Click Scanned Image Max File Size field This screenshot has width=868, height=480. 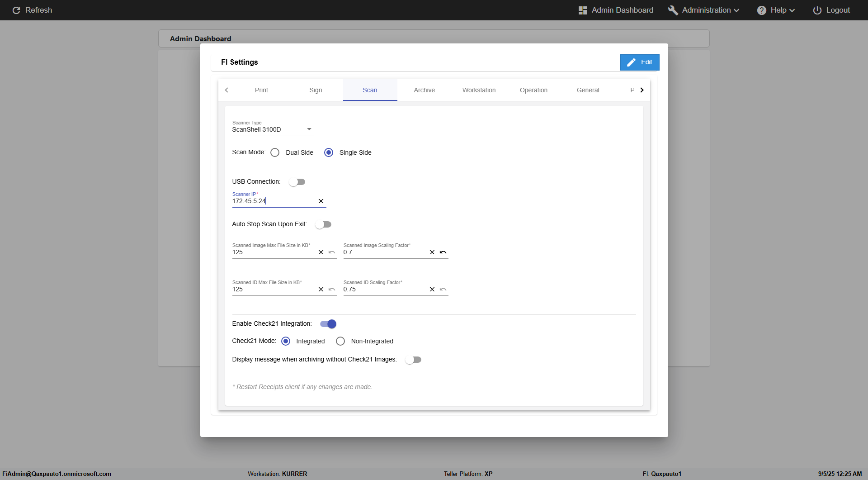point(274,252)
